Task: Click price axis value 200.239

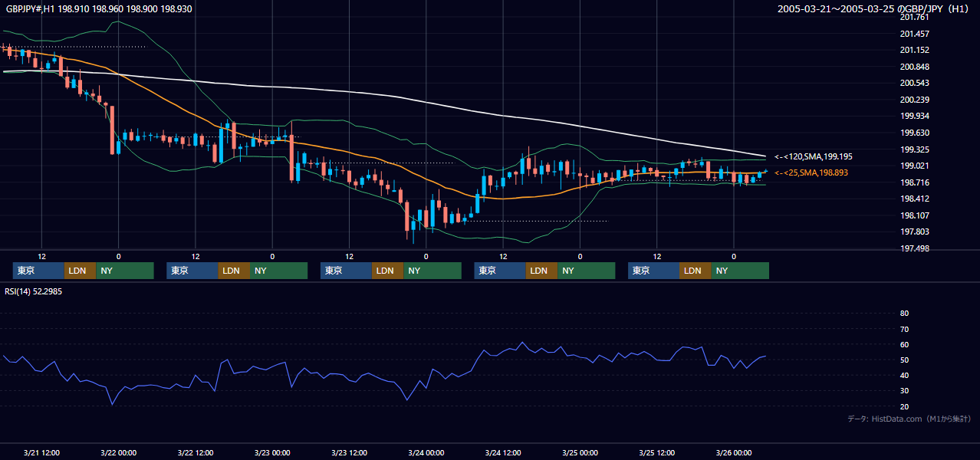Action: (914, 100)
